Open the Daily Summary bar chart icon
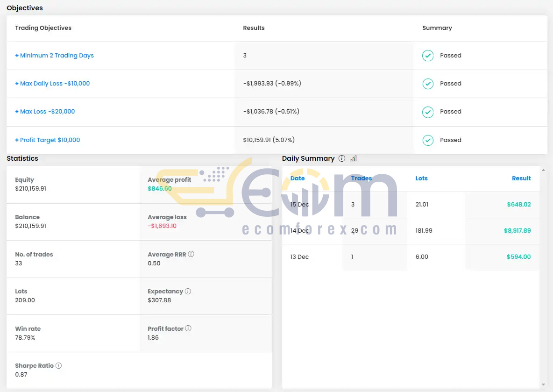This screenshot has width=553, height=392. 354,158
